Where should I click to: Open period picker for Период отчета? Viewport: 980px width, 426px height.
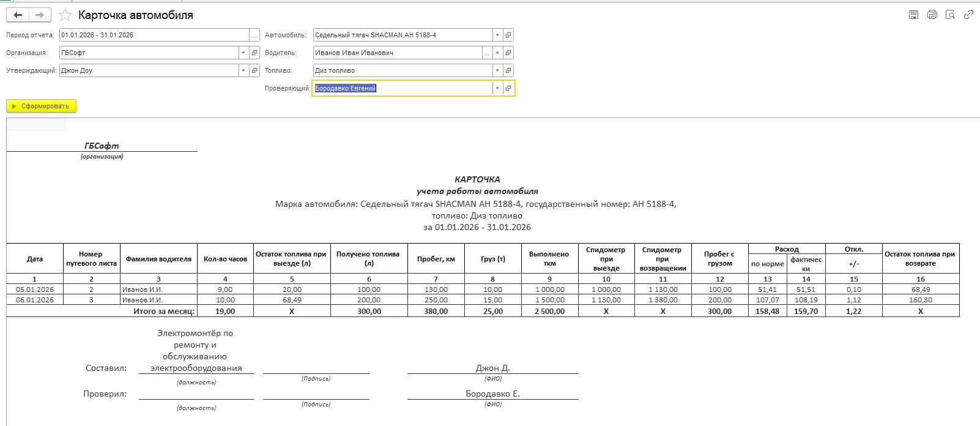254,35
